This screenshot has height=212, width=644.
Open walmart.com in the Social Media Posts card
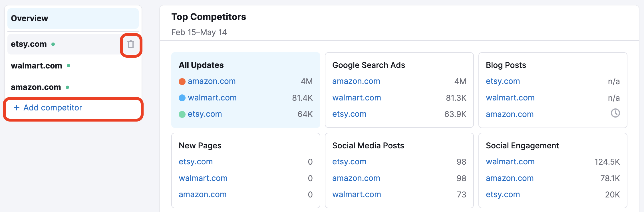tap(357, 194)
